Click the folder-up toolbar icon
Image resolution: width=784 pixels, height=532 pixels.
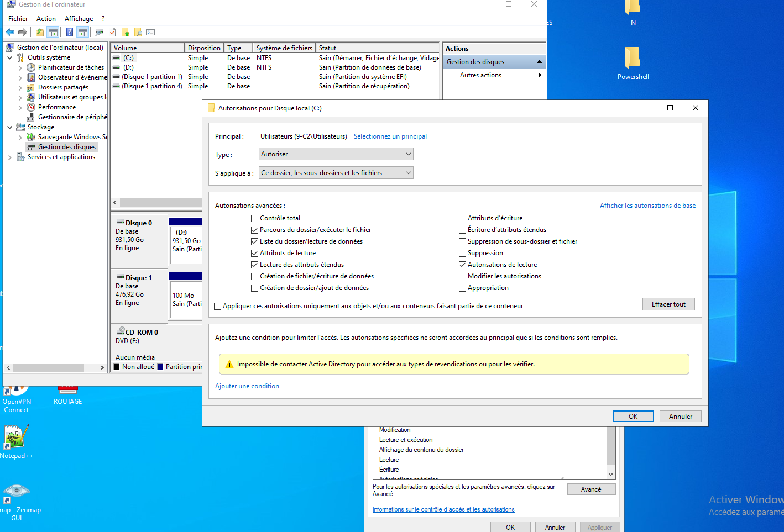pos(40,32)
